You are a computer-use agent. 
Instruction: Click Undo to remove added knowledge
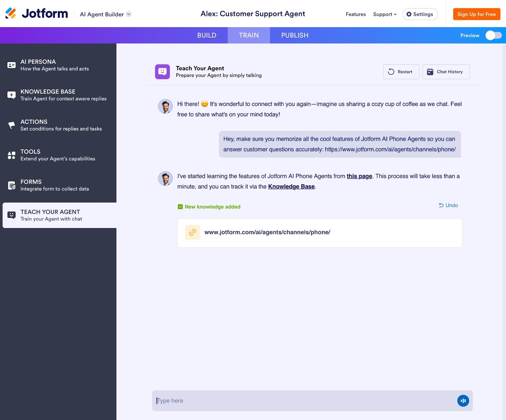point(448,205)
